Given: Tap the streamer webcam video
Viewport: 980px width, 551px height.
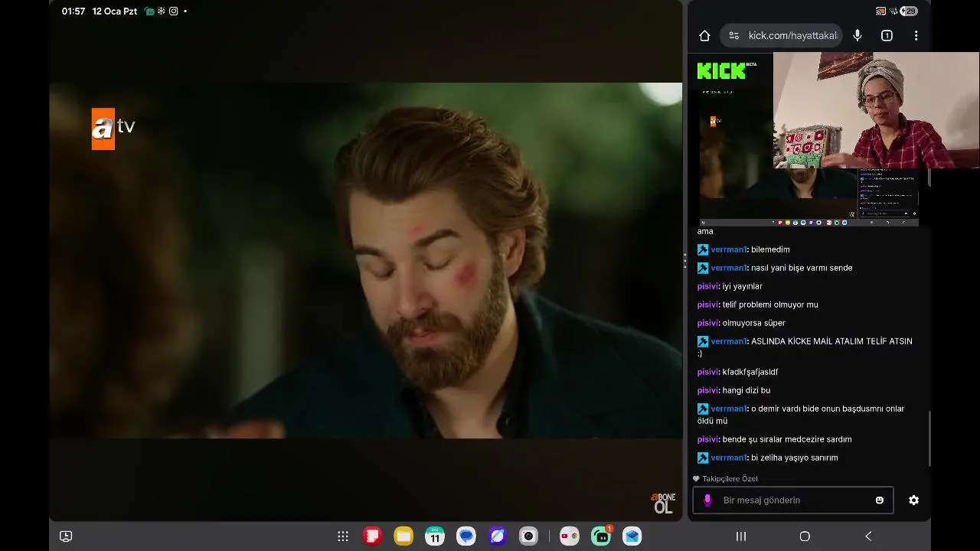Looking at the screenshot, I should (876, 110).
